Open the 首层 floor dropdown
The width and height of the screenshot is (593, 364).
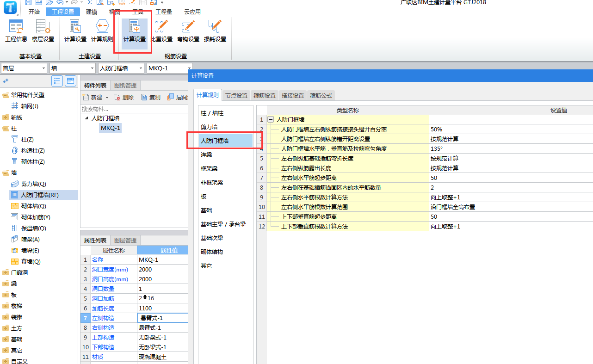(x=44, y=68)
